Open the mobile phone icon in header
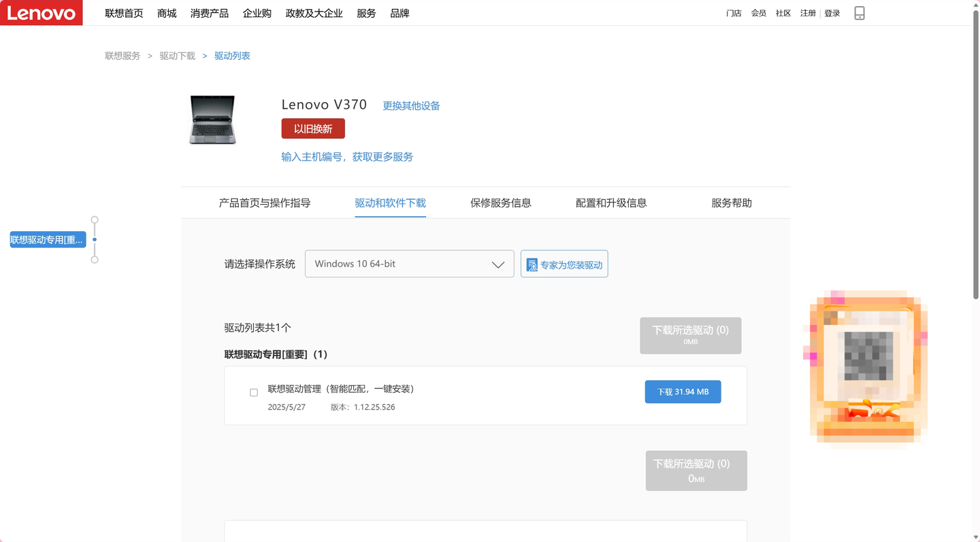 tap(860, 13)
